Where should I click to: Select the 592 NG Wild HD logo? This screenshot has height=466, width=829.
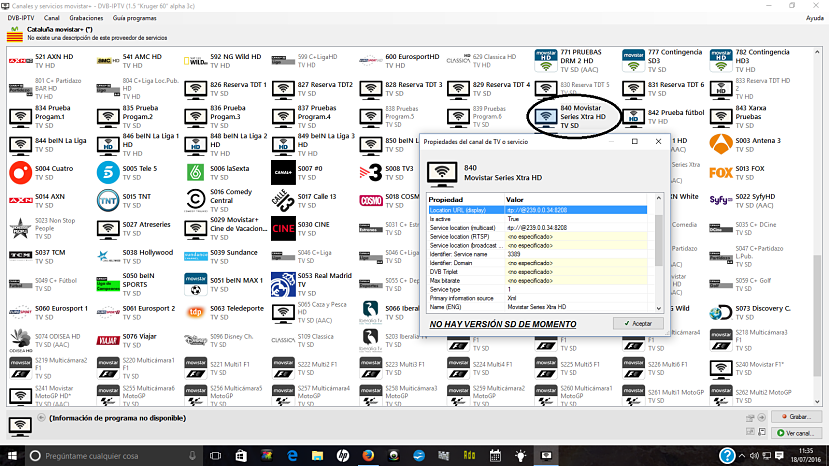pos(196,61)
